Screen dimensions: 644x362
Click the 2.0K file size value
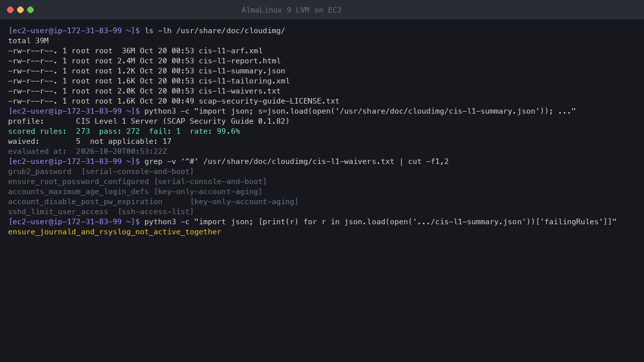126,91
